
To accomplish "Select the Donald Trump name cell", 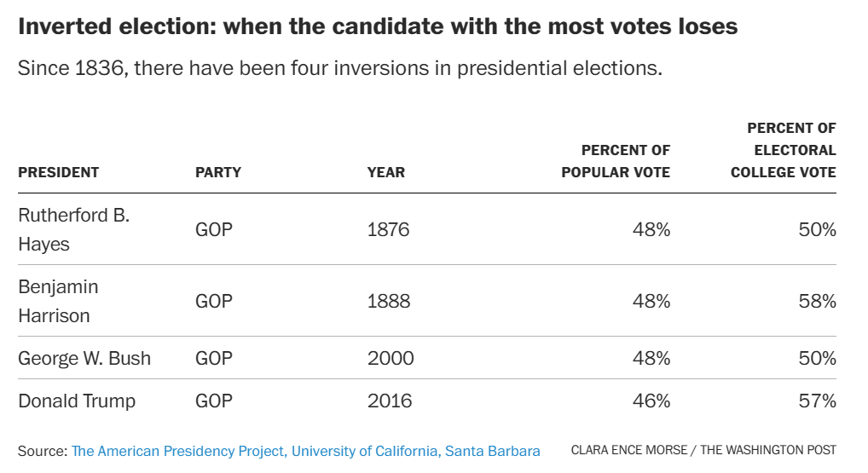I will (x=77, y=401).
